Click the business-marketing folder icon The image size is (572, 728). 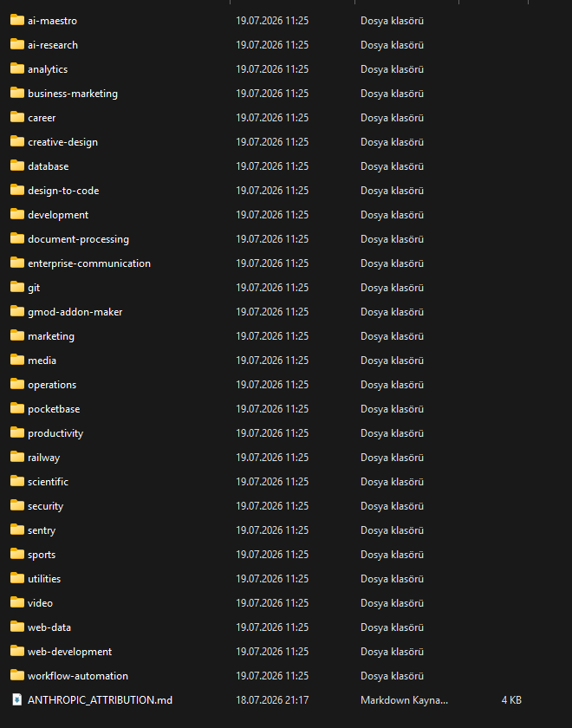[x=17, y=93]
